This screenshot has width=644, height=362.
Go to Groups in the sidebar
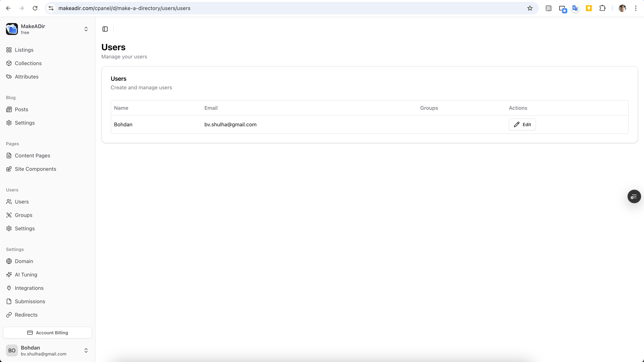pos(23,215)
